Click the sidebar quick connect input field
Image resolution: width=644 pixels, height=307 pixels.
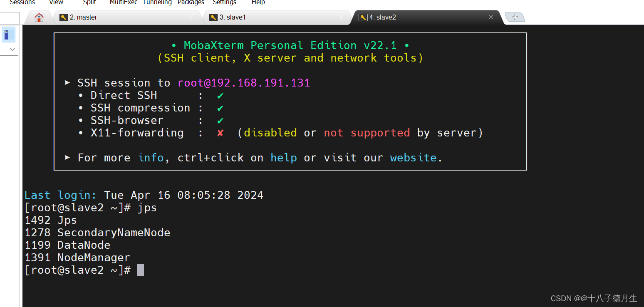tap(9, 18)
